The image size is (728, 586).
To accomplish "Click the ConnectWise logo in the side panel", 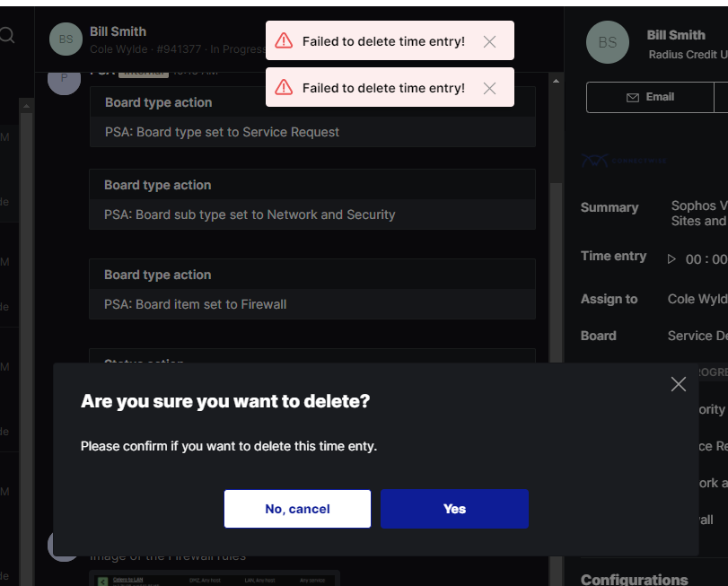I will 624,161.
